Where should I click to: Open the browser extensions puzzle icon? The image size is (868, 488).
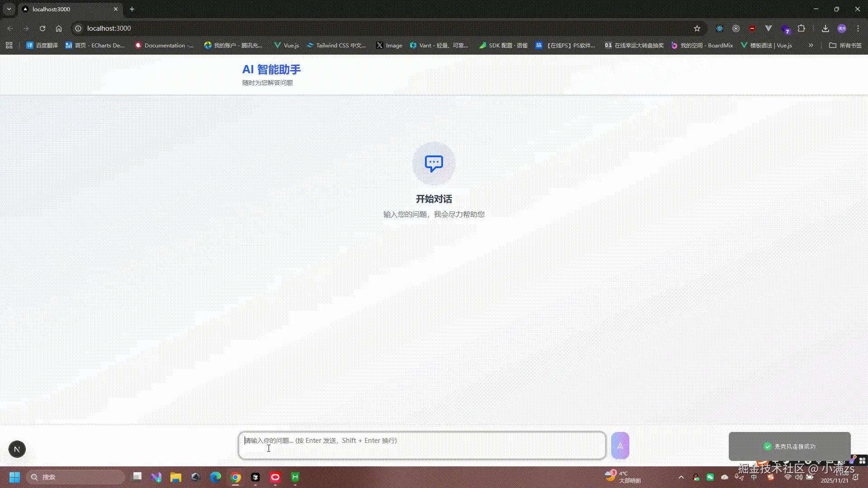point(802,28)
